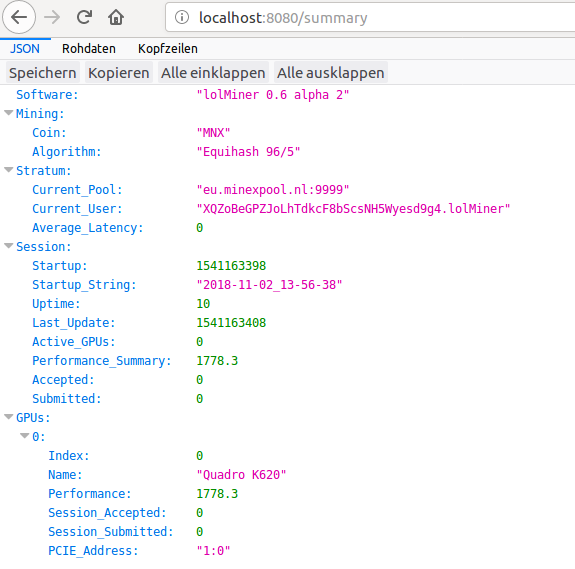Select the JSON tab
The width and height of the screenshot is (575, 569).
tap(25, 48)
